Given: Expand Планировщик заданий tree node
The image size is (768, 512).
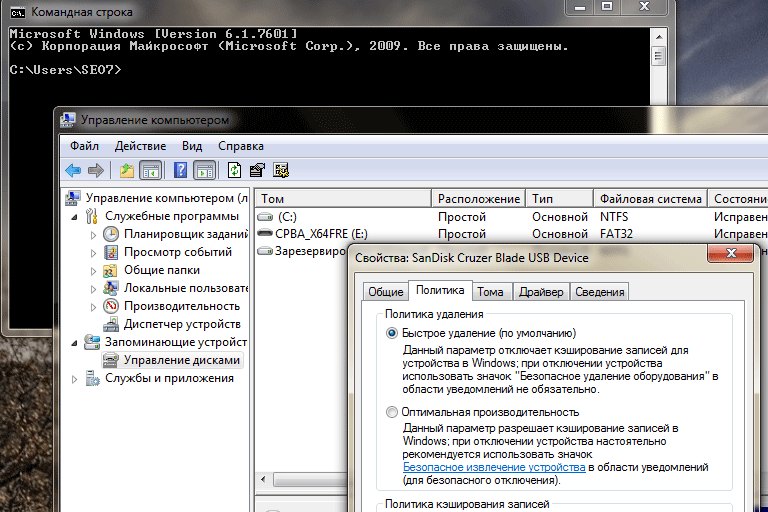Looking at the screenshot, I should pyautogui.click(x=94, y=234).
